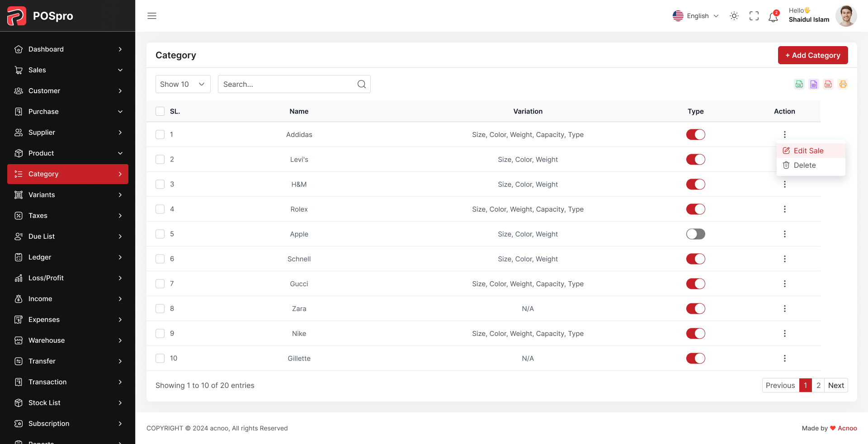Open the Show 10 entries dropdown
This screenshot has width=868, height=444.
183,84
